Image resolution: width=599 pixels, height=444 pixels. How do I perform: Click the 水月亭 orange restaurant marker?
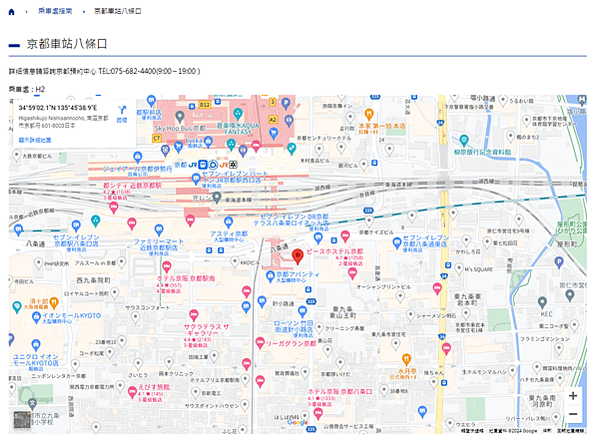click(406, 360)
